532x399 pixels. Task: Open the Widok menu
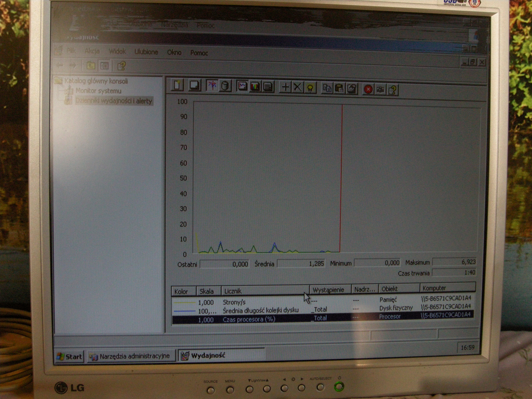(117, 51)
